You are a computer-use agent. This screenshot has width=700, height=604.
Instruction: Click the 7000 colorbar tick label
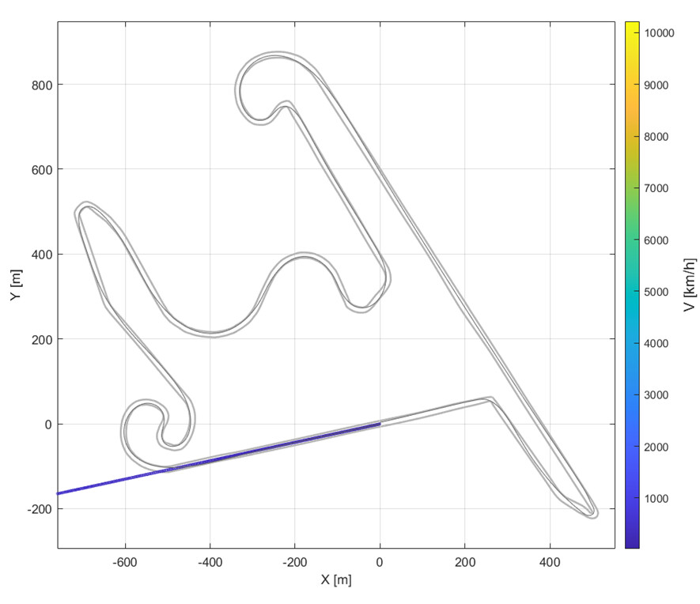coord(656,188)
